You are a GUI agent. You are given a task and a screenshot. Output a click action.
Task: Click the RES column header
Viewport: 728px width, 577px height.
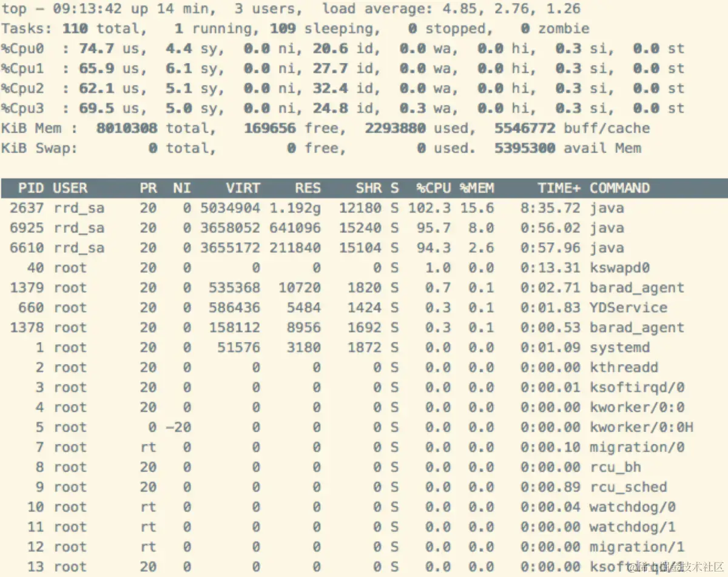pyautogui.click(x=308, y=188)
